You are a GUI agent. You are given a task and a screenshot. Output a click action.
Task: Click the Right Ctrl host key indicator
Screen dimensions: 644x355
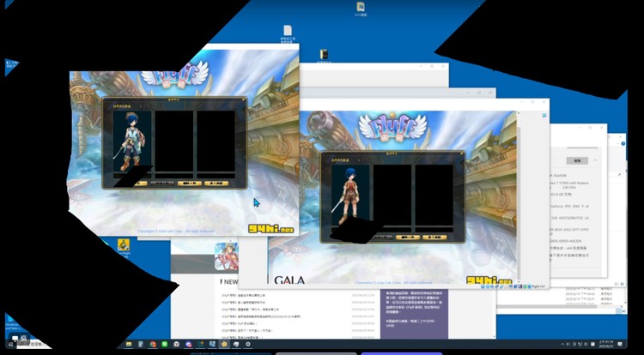pyautogui.click(x=538, y=286)
